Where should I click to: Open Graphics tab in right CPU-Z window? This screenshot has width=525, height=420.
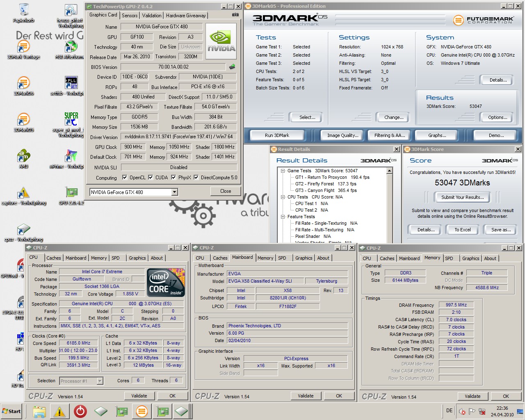tap(470, 258)
